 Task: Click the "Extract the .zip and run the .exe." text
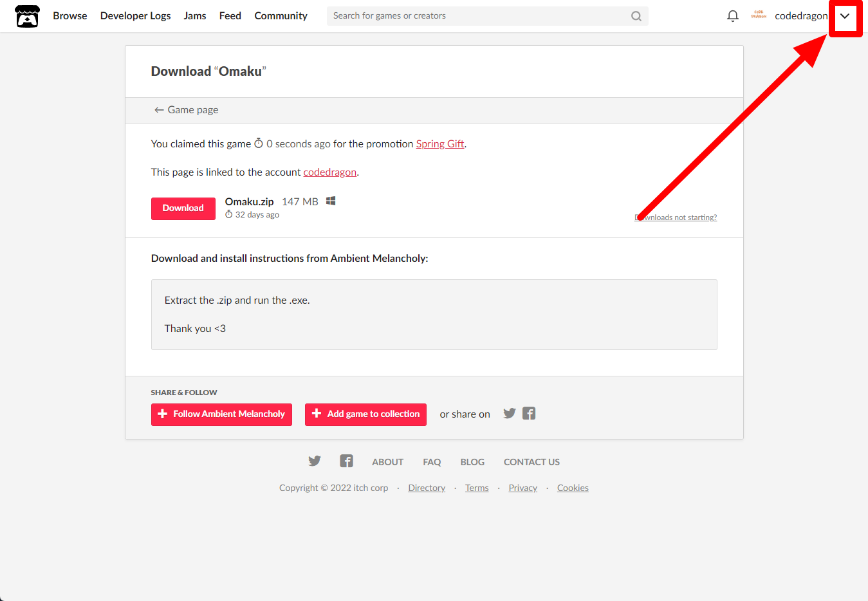click(237, 300)
